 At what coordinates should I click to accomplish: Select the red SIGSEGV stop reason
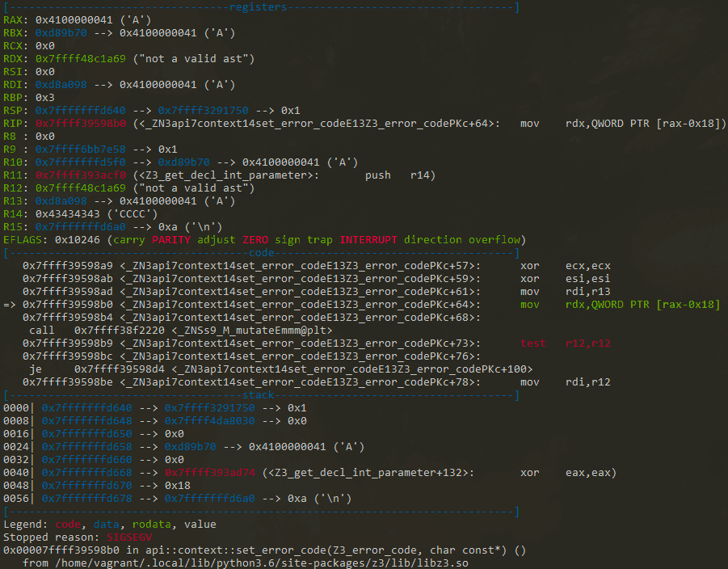129,537
